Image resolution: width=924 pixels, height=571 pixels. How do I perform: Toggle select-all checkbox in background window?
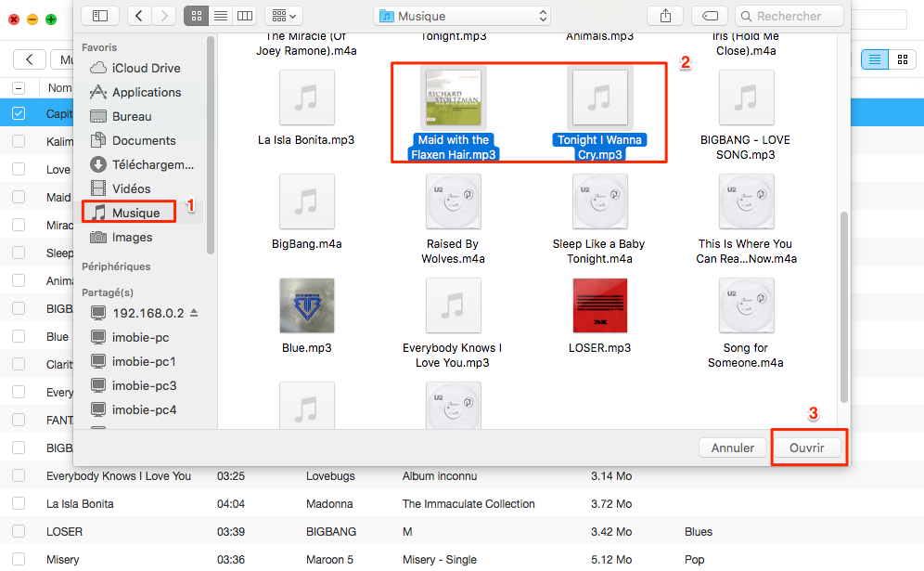click(x=19, y=88)
